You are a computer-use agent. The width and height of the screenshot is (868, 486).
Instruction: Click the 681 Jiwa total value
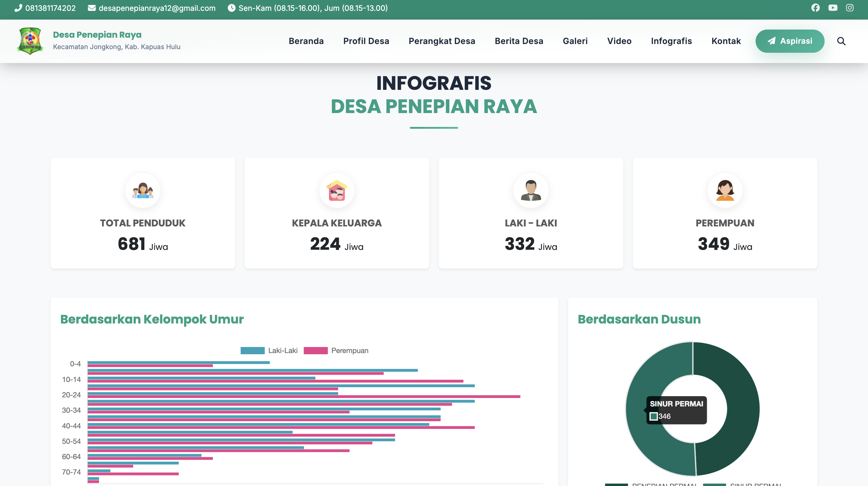click(x=143, y=244)
